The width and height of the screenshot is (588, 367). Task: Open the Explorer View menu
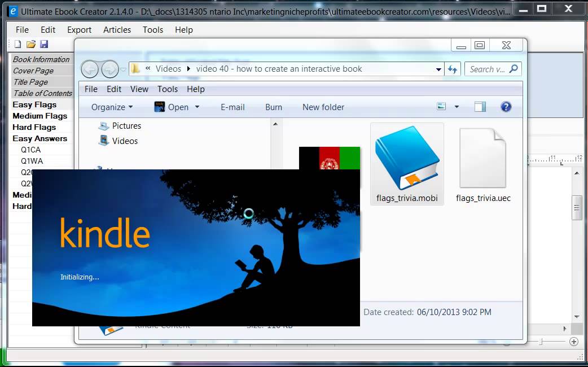(139, 89)
